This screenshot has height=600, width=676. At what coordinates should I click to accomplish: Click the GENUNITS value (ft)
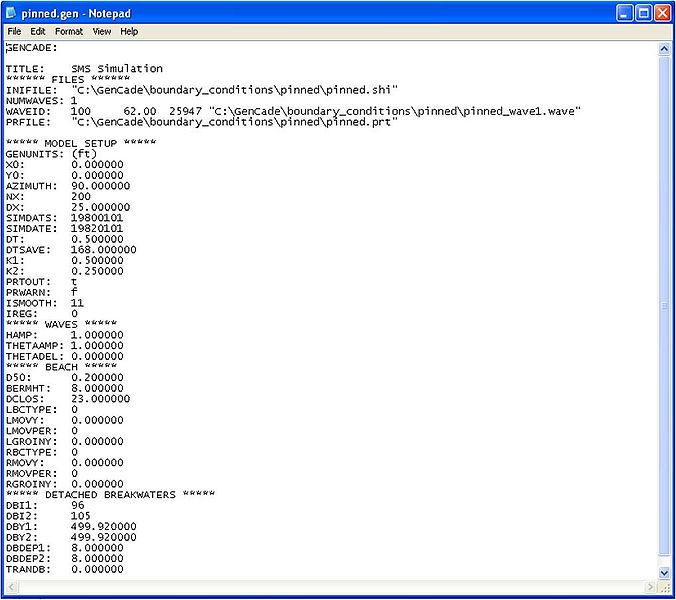(x=84, y=154)
